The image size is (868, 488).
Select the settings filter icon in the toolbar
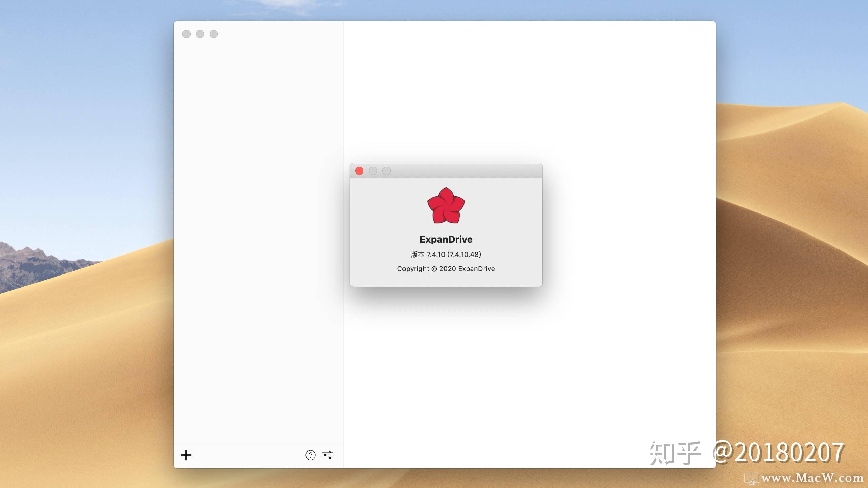pyautogui.click(x=328, y=455)
